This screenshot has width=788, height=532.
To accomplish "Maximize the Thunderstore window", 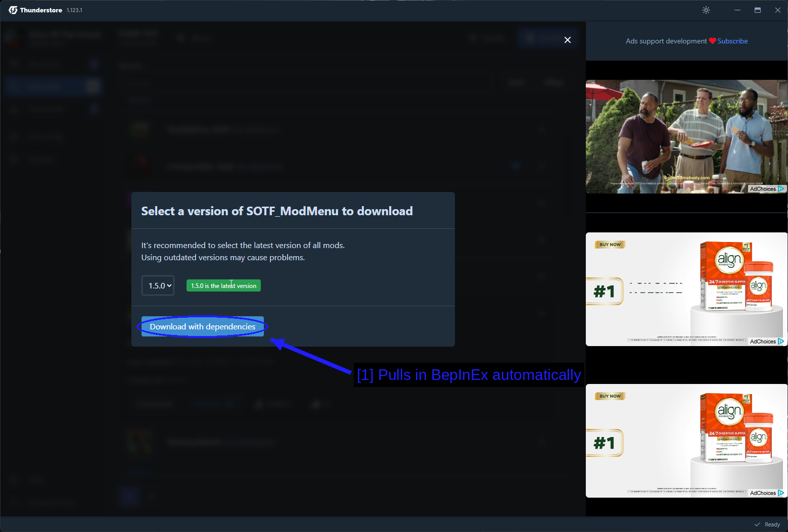I will (758, 10).
